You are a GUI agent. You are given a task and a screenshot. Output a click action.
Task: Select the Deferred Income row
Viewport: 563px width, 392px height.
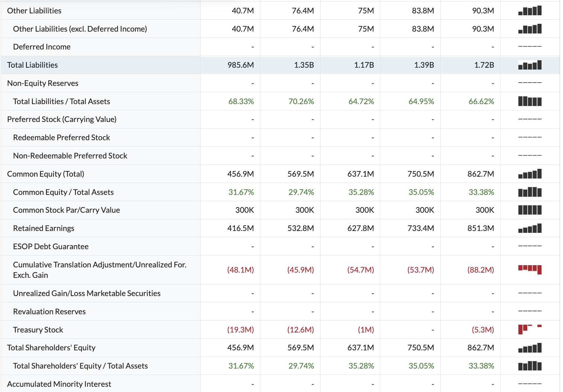pyautogui.click(x=42, y=46)
